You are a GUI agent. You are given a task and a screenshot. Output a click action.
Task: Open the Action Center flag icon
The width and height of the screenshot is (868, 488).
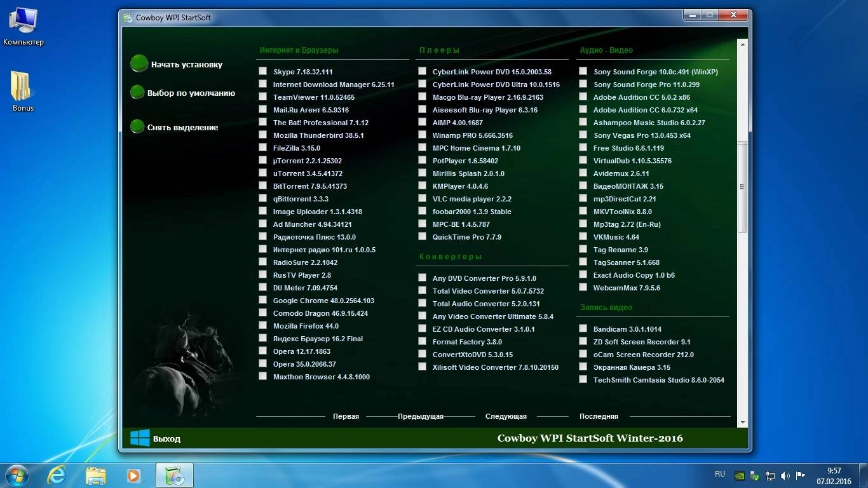[801, 475]
